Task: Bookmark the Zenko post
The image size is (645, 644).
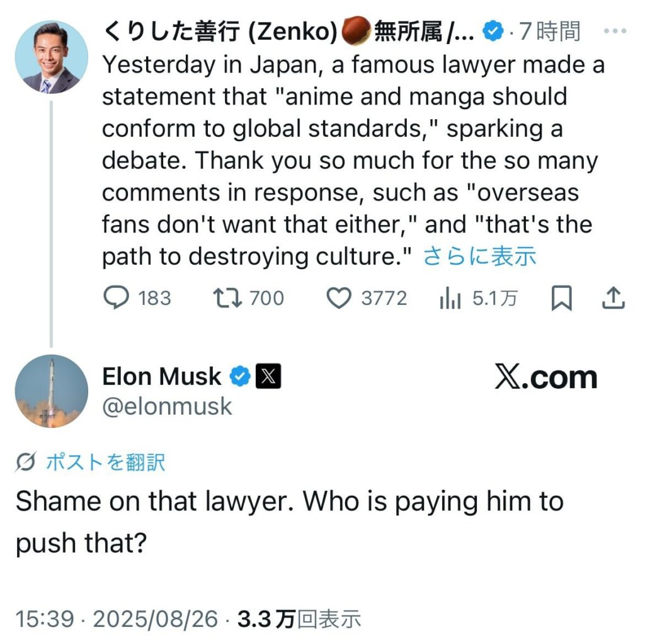Action: click(561, 299)
